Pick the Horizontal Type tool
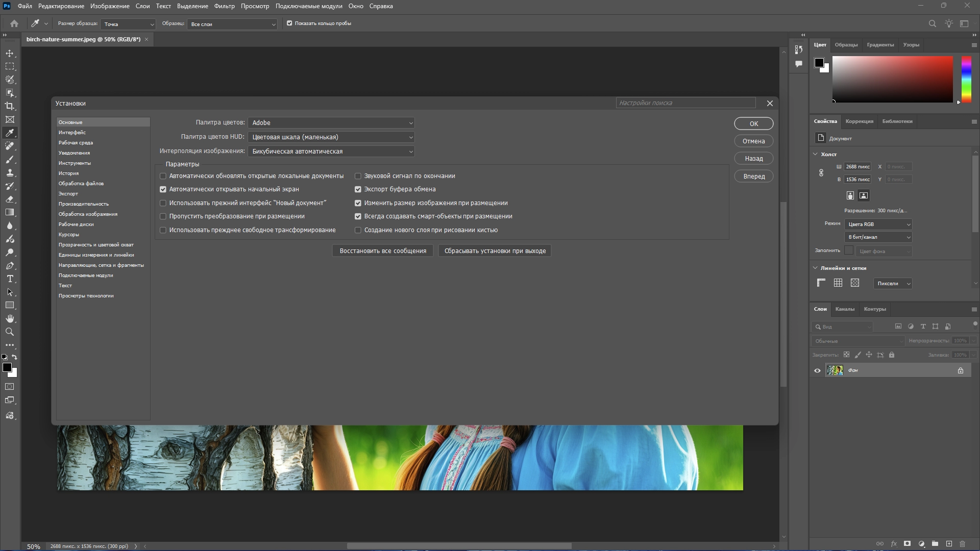The height and width of the screenshot is (551, 980). pos(10,279)
